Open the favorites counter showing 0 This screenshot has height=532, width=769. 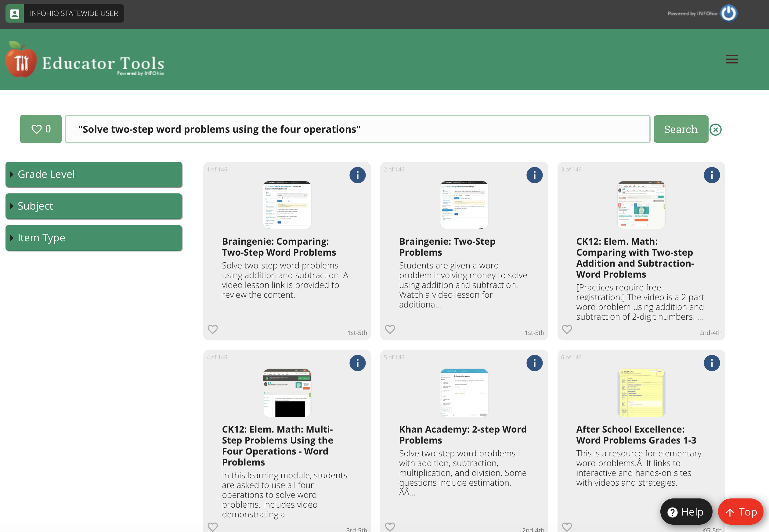pyautogui.click(x=41, y=129)
